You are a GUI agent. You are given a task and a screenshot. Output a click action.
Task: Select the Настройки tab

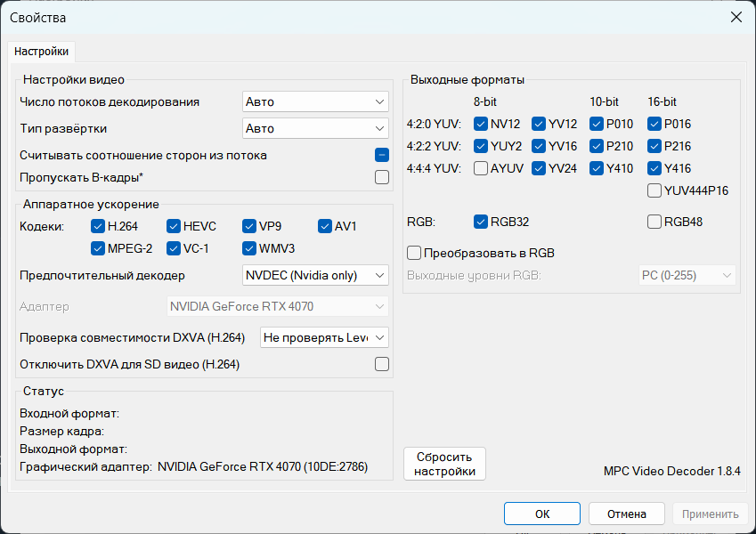[x=42, y=52]
